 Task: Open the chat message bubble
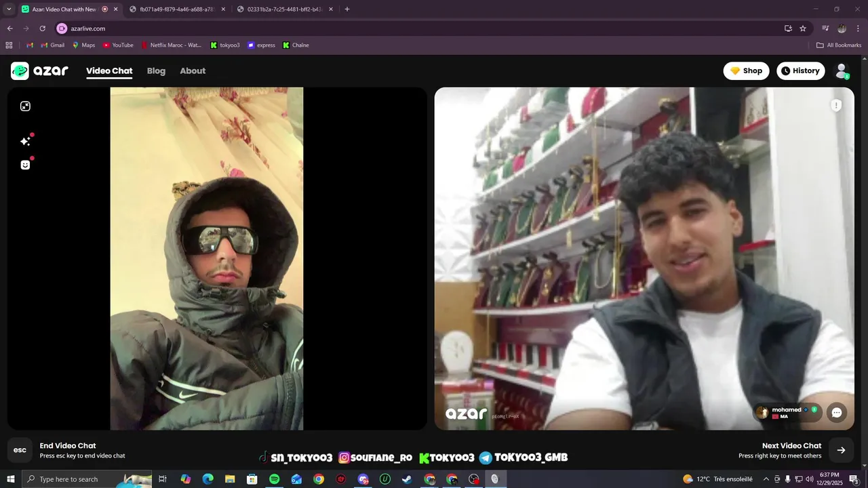point(837,413)
